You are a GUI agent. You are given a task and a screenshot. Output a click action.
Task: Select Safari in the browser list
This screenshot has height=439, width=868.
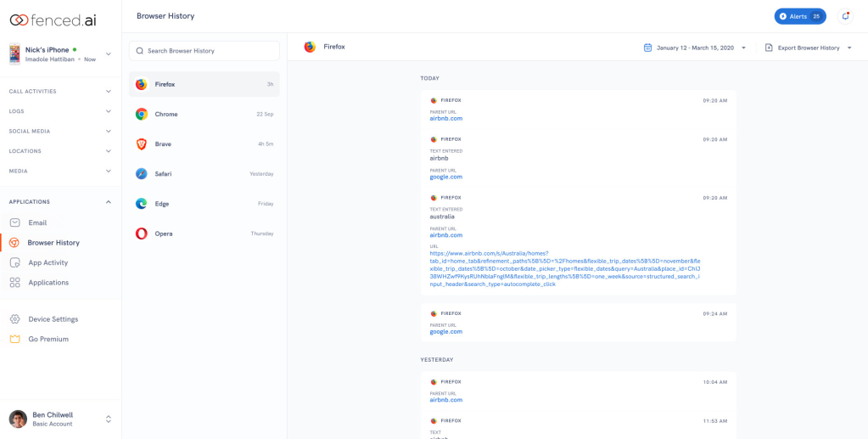[x=204, y=174]
